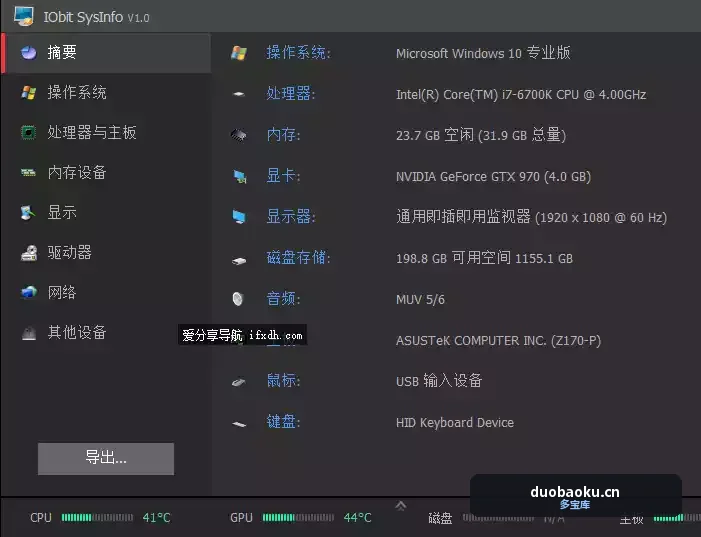Click the GPU temperature usage bar

point(298,518)
